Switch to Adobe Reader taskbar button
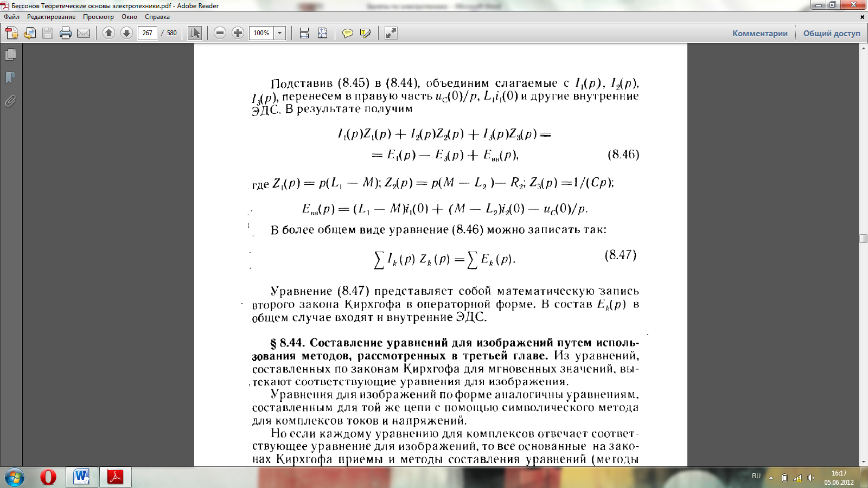 pos(115,477)
